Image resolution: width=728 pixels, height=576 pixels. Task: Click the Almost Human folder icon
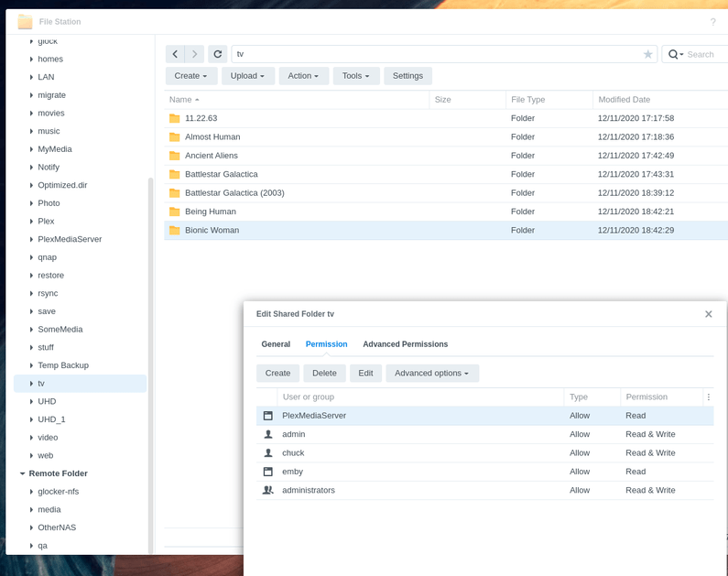pyautogui.click(x=175, y=137)
